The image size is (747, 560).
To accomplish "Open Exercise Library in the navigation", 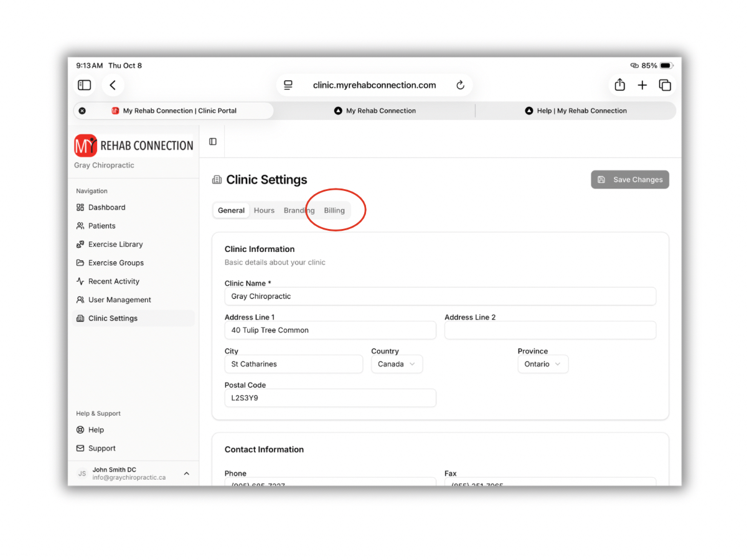I will tap(133, 245).
